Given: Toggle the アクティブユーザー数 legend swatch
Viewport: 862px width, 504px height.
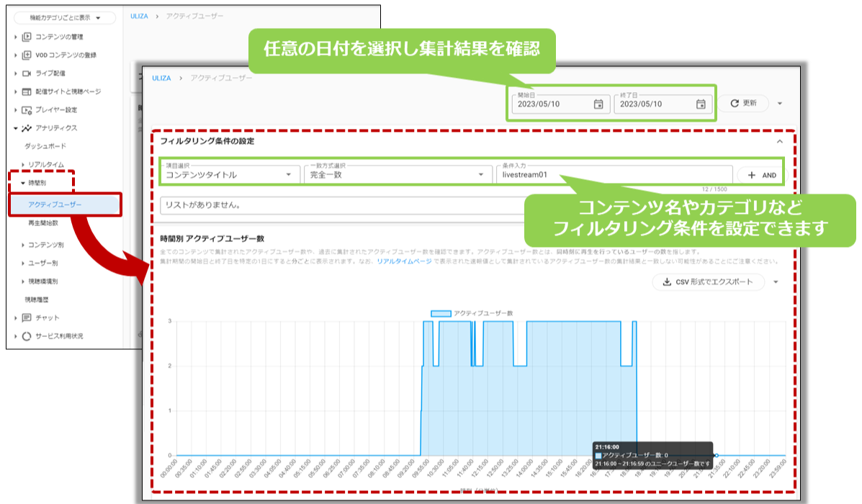Looking at the screenshot, I should tap(441, 313).
